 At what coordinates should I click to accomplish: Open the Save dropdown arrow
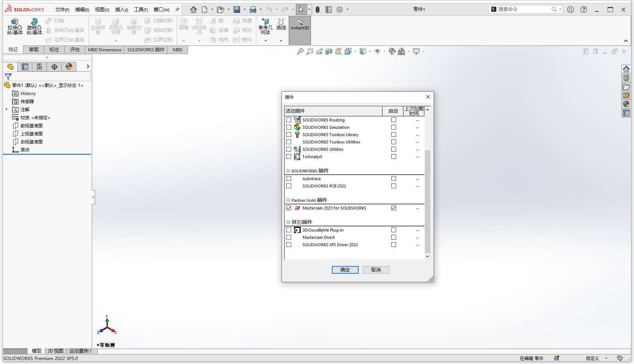click(x=244, y=10)
